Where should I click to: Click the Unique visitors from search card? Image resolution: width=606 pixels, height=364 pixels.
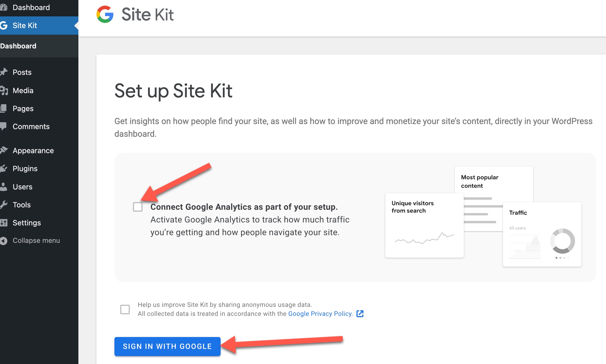pyautogui.click(x=424, y=225)
